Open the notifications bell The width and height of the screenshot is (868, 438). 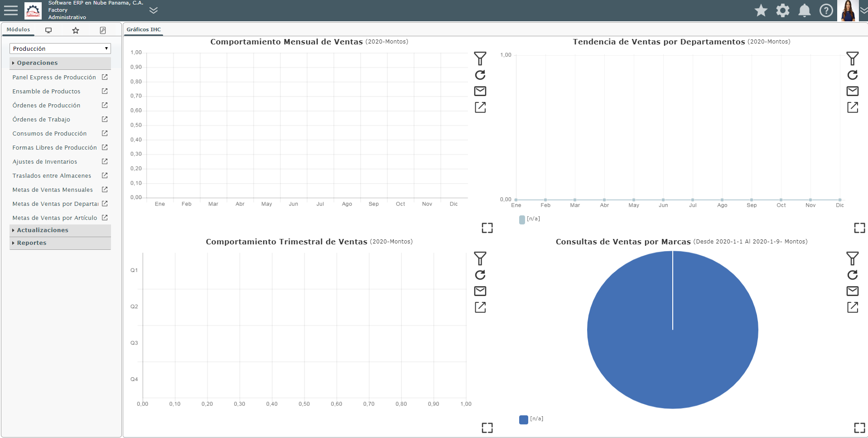[804, 10]
